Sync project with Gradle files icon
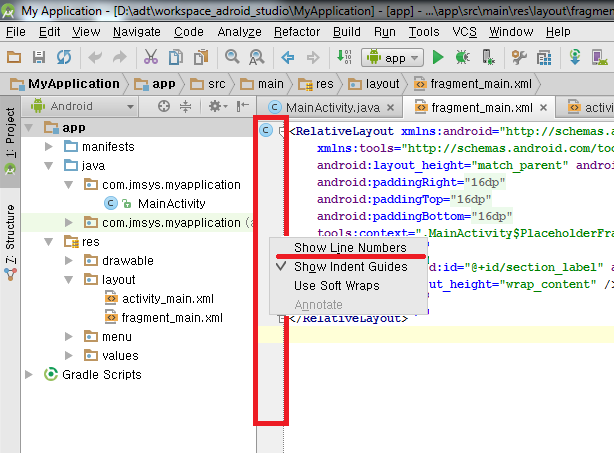 575,57
